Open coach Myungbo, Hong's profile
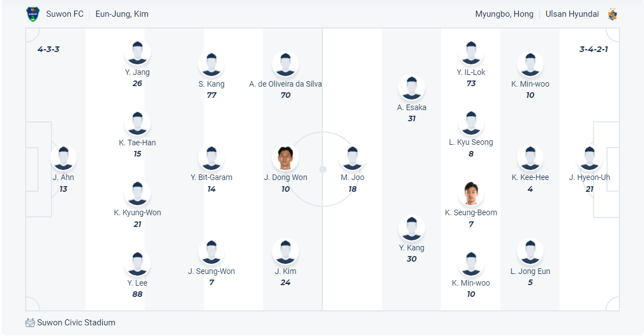The height and width of the screenshot is (336, 644). tap(504, 14)
